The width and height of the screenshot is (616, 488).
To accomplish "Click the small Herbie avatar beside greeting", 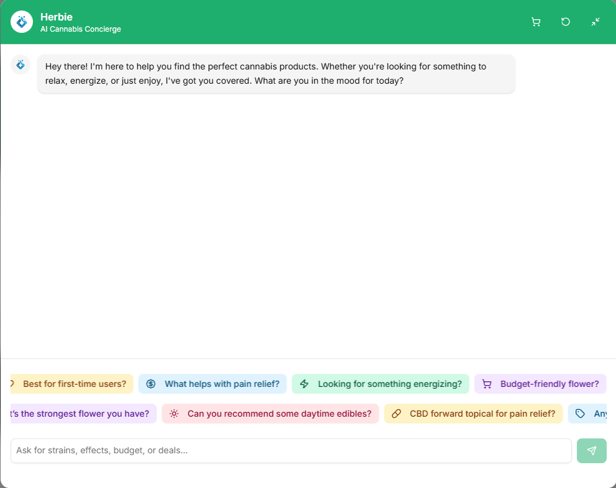I will (20, 65).
